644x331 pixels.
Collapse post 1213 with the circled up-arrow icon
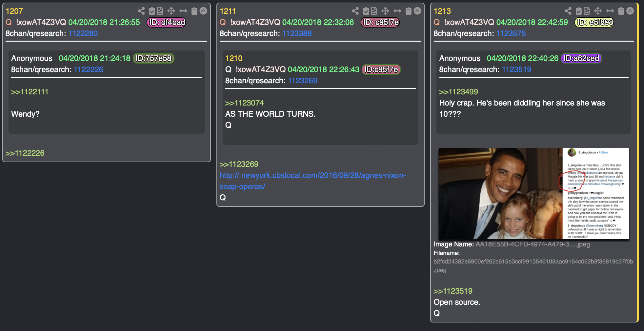pos(630,11)
